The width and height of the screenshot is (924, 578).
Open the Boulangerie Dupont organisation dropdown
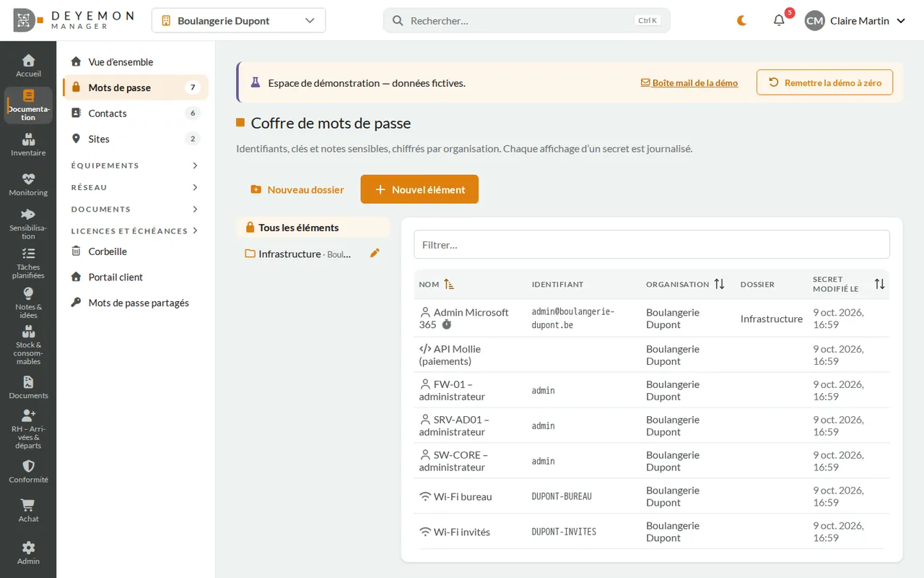238,20
